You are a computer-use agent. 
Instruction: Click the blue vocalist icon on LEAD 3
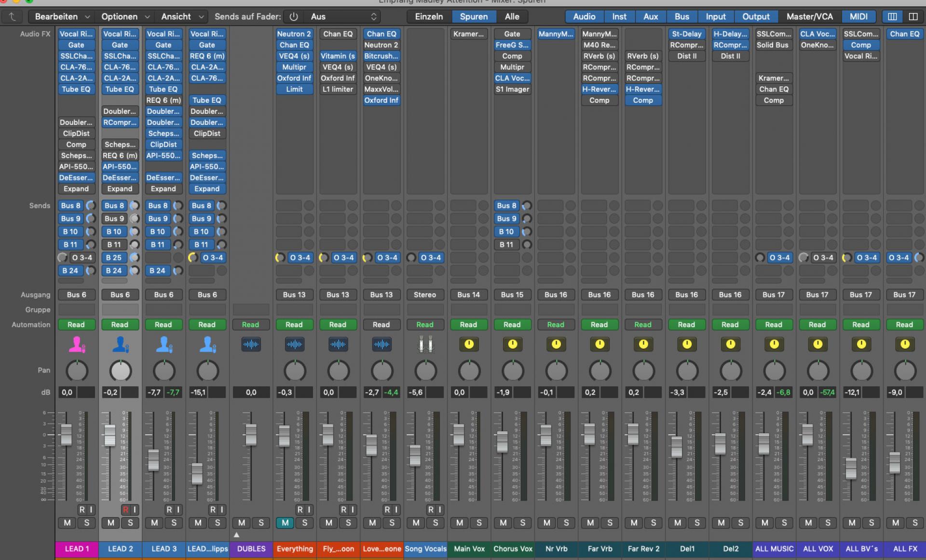(163, 344)
